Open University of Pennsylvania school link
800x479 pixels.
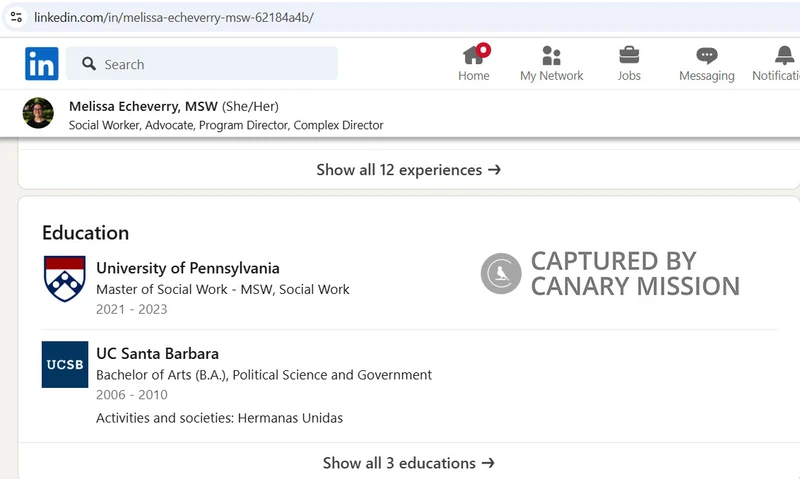coord(188,268)
